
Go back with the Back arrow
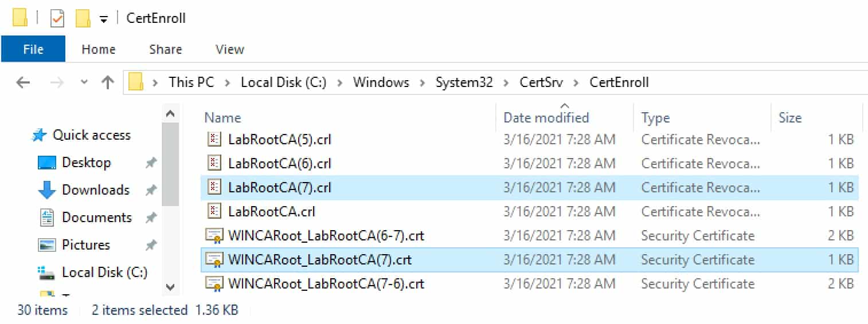click(x=23, y=82)
